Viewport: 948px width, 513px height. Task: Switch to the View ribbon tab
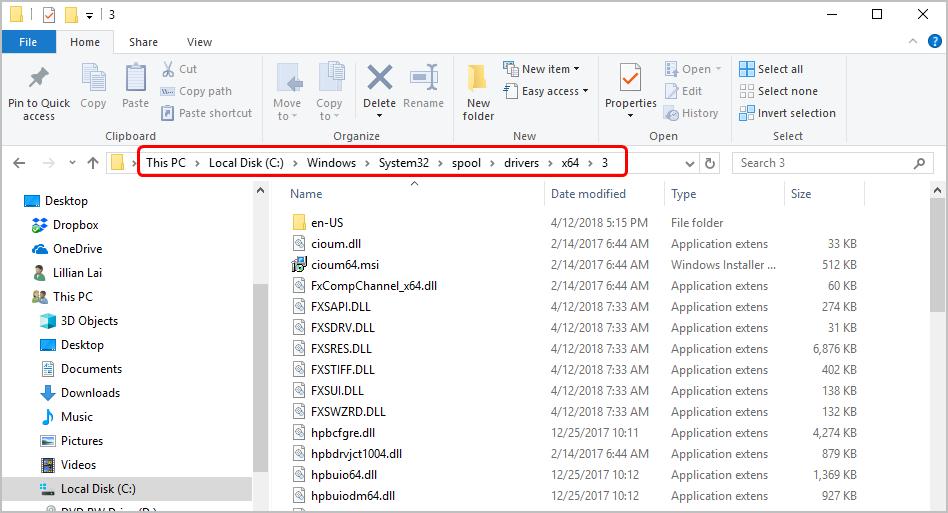[199, 42]
